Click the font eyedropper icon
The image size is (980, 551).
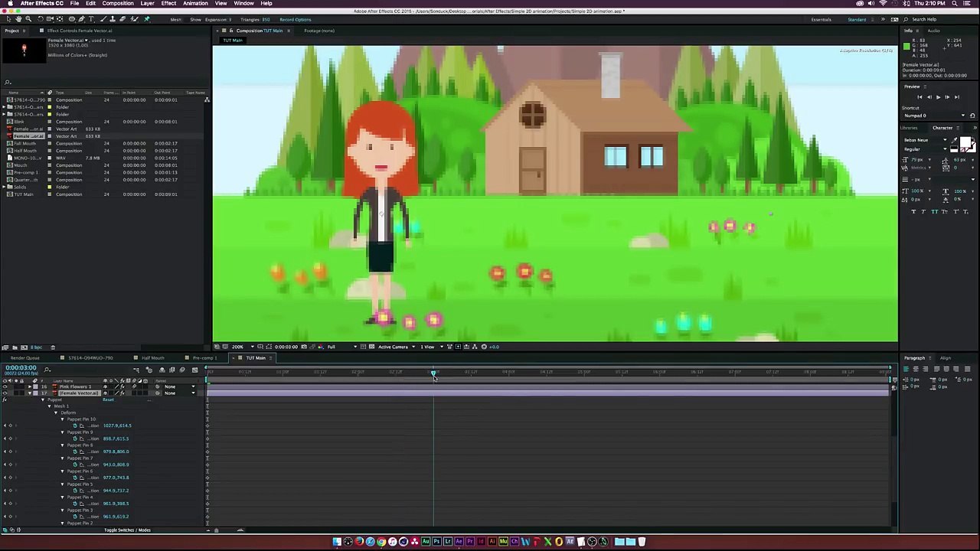954,140
